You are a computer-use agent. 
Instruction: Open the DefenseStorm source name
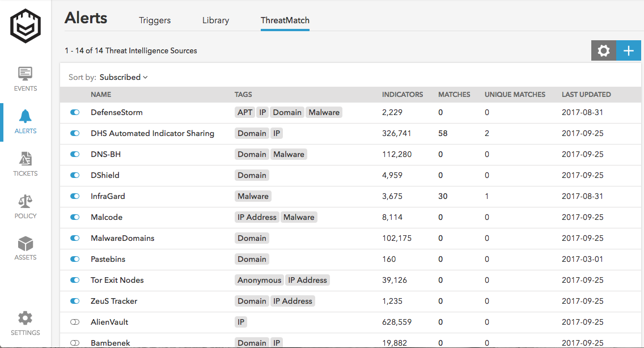click(117, 112)
